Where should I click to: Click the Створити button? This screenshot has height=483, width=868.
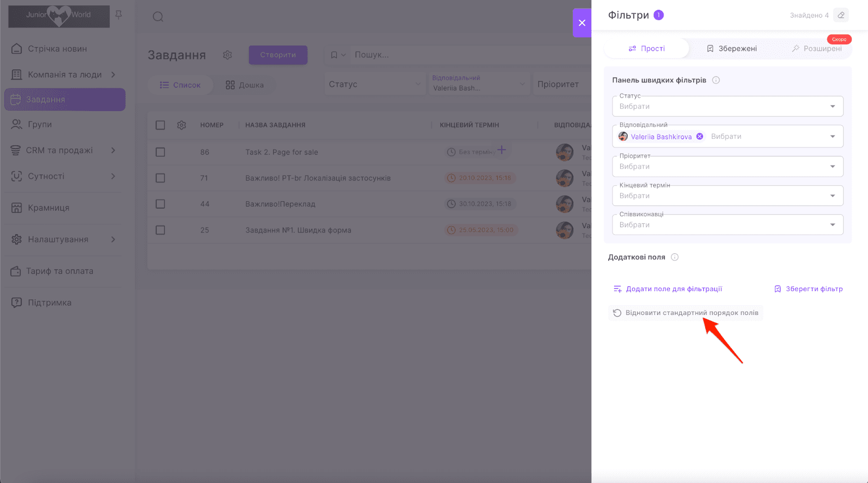click(x=278, y=55)
